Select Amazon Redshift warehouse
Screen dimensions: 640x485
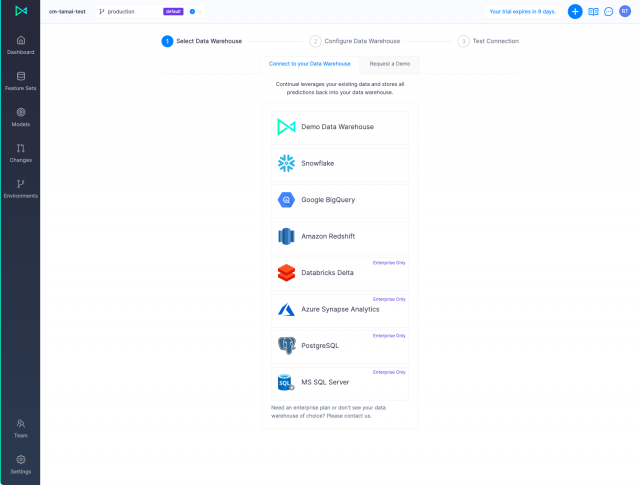[340, 236]
